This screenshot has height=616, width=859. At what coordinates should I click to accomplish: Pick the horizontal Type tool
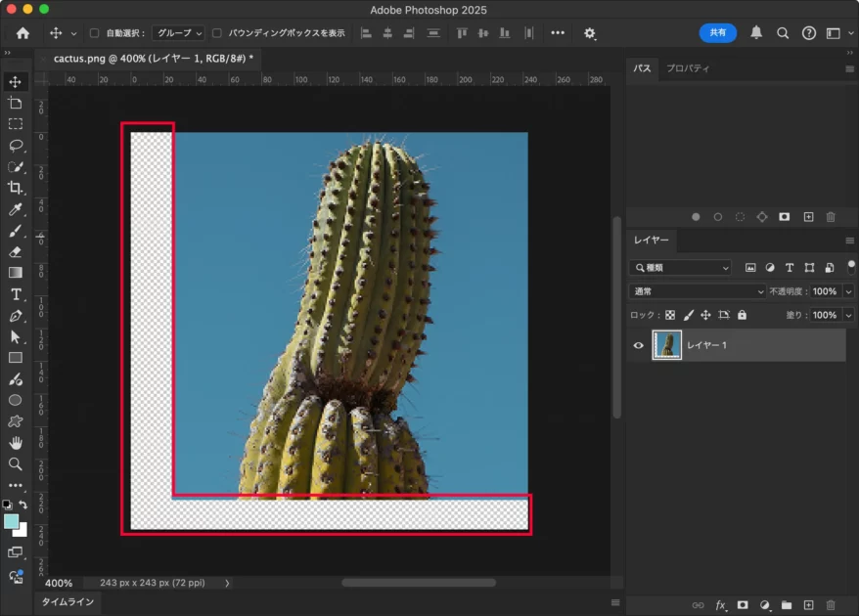16,294
